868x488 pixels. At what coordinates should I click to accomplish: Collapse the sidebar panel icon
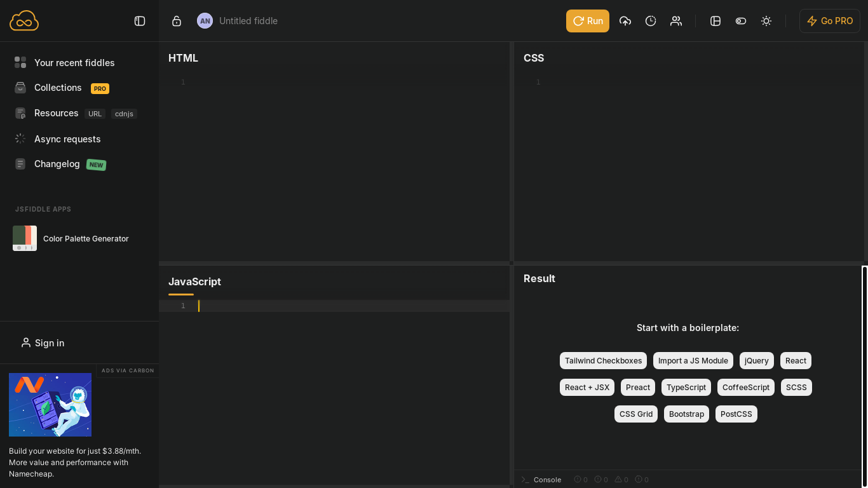(140, 21)
